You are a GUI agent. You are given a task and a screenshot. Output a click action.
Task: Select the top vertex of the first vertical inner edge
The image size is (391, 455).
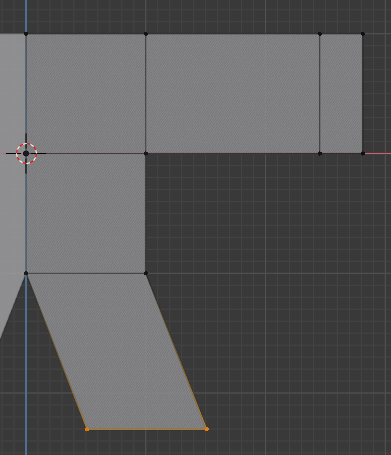tap(146, 34)
